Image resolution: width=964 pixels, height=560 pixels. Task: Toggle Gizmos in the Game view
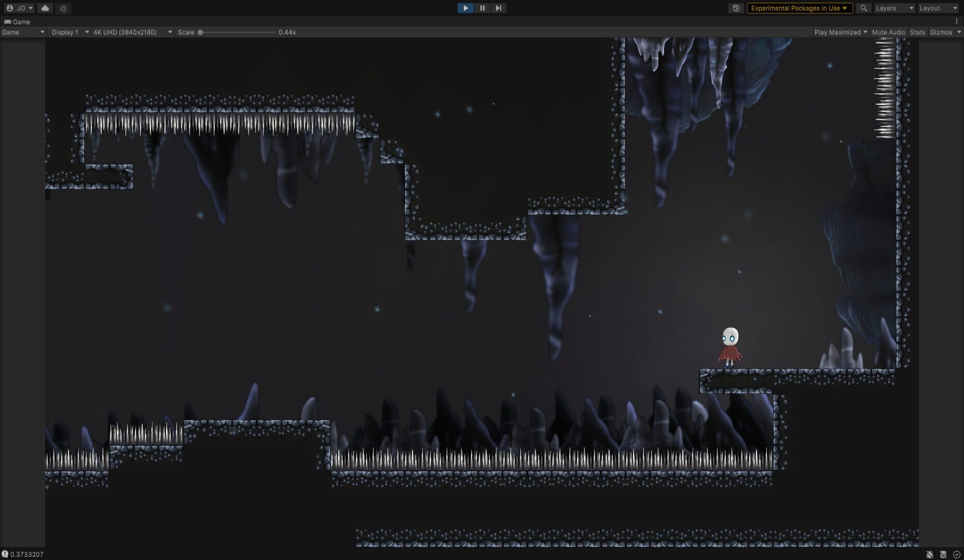pos(941,32)
